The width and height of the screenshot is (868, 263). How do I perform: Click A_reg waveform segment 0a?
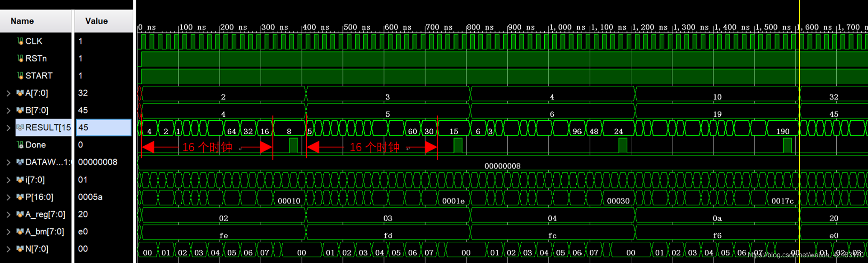pyautogui.click(x=717, y=215)
